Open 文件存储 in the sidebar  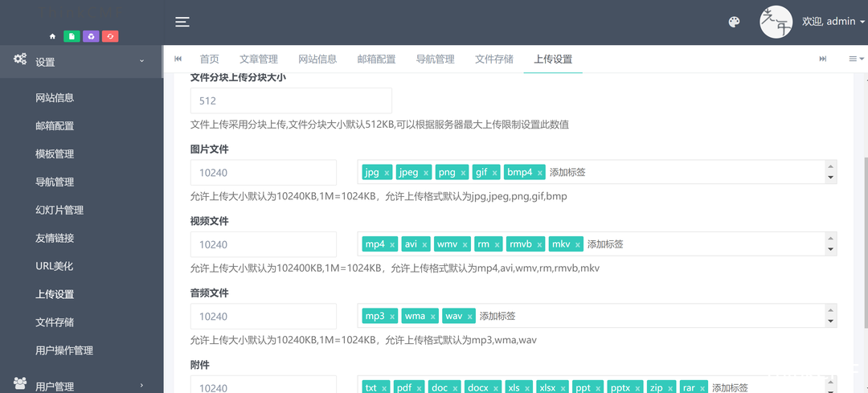tap(55, 322)
